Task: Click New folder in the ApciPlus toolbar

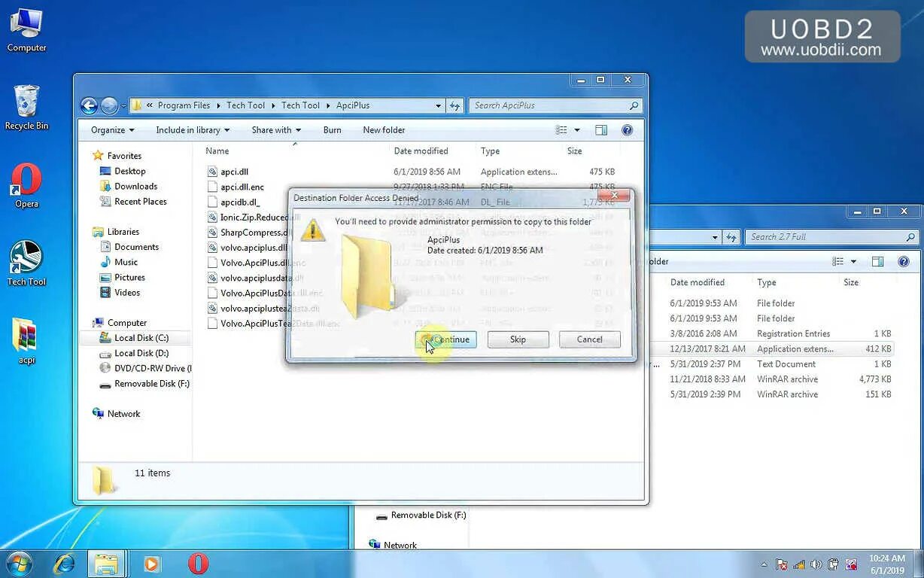Action: [x=384, y=130]
